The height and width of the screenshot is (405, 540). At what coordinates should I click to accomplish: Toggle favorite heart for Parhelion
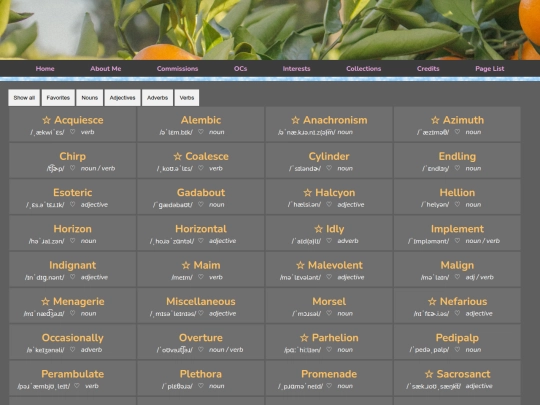329,349
